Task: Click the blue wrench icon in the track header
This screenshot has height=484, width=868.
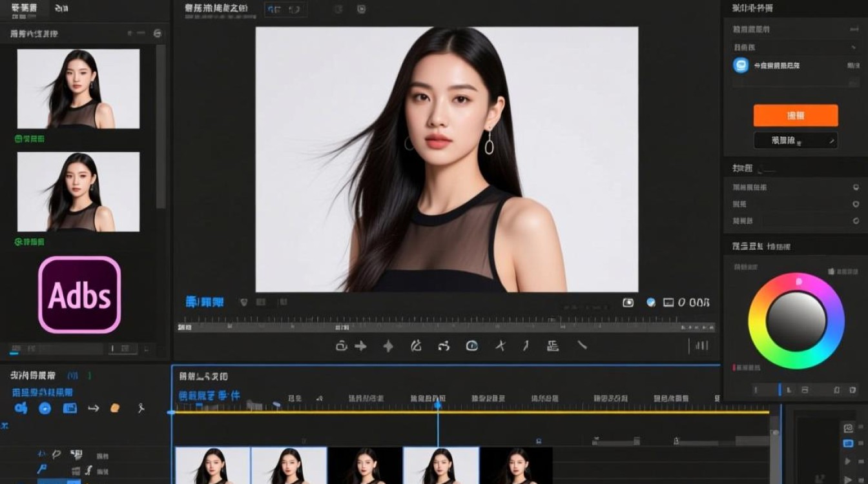Action: (x=42, y=469)
